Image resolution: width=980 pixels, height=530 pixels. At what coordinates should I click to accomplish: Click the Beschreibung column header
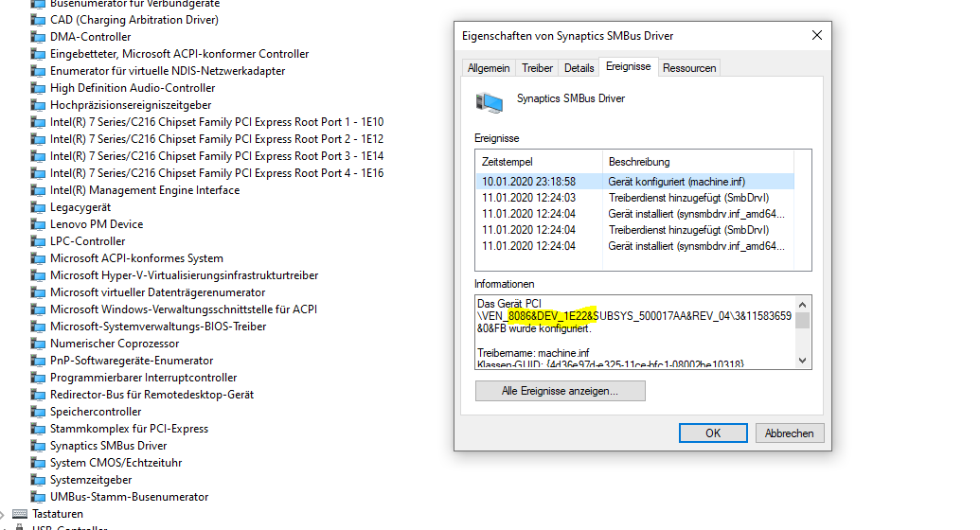click(698, 162)
